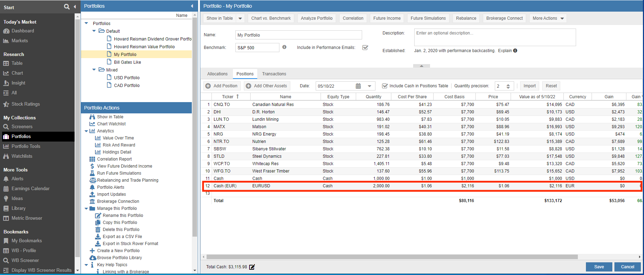Switch to the Allocations tab
The width and height of the screenshot is (644, 275).
tap(217, 74)
